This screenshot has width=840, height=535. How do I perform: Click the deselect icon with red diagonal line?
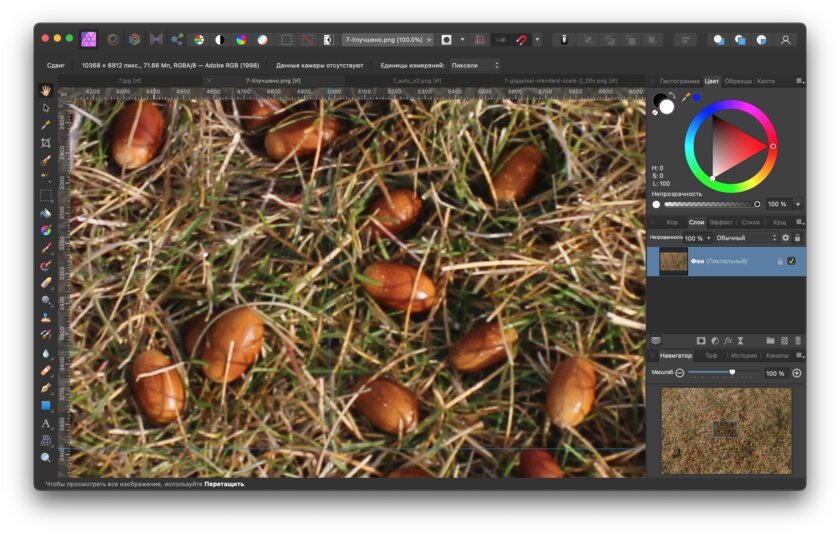point(307,40)
